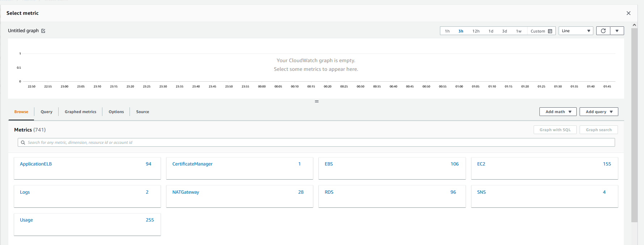Click the Graph with SQL button
The width and height of the screenshot is (644, 245).
[x=555, y=130]
